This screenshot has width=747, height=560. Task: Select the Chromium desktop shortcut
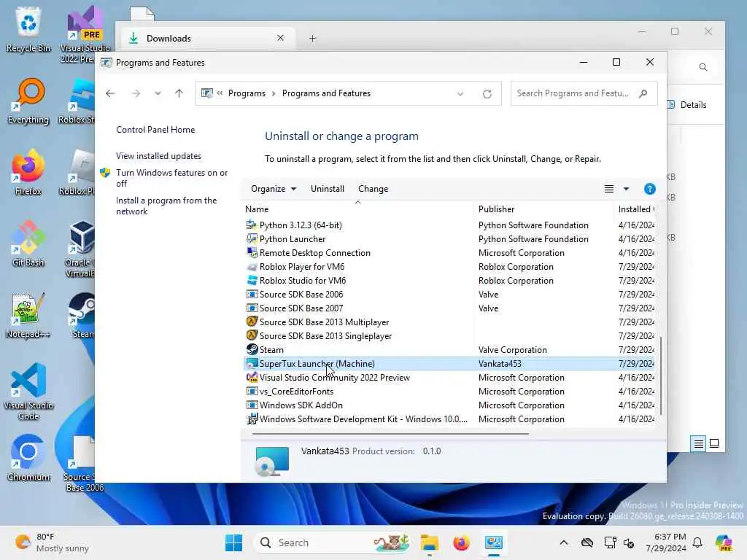[28, 458]
